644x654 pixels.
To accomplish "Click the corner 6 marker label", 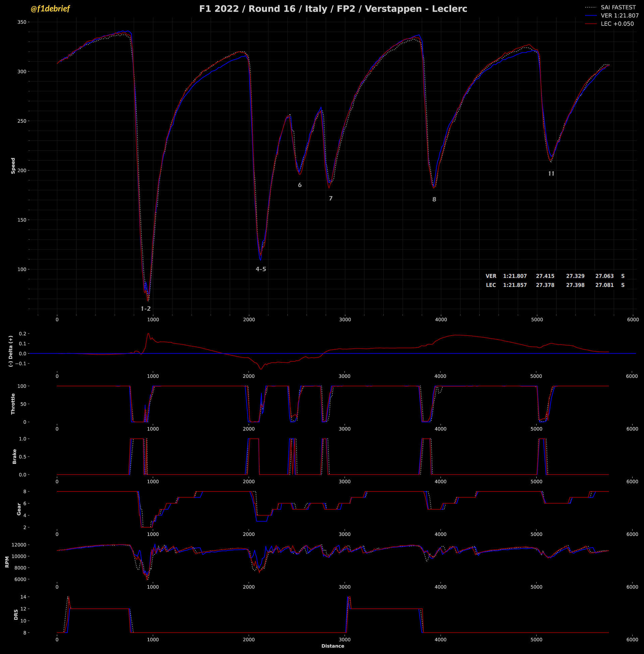I will click(x=300, y=185).
